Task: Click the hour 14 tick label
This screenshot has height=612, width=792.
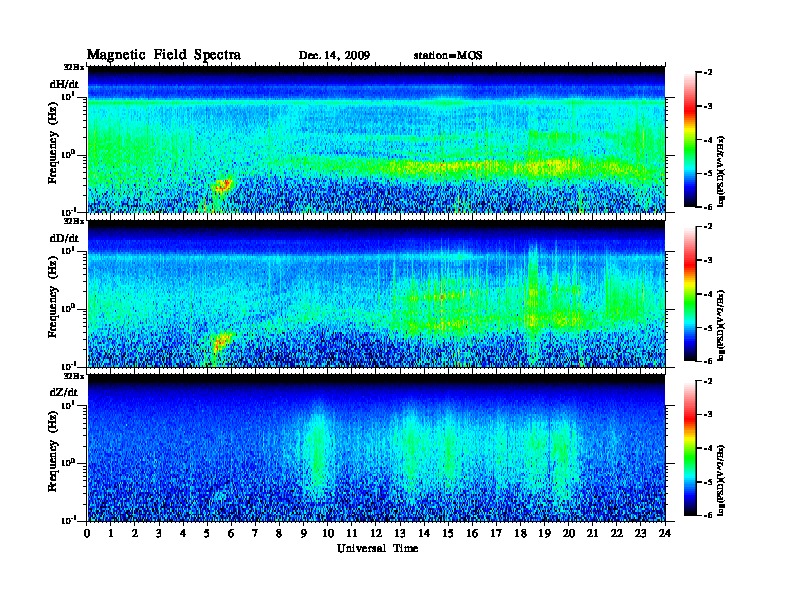Action: click(x=424, y=533)
